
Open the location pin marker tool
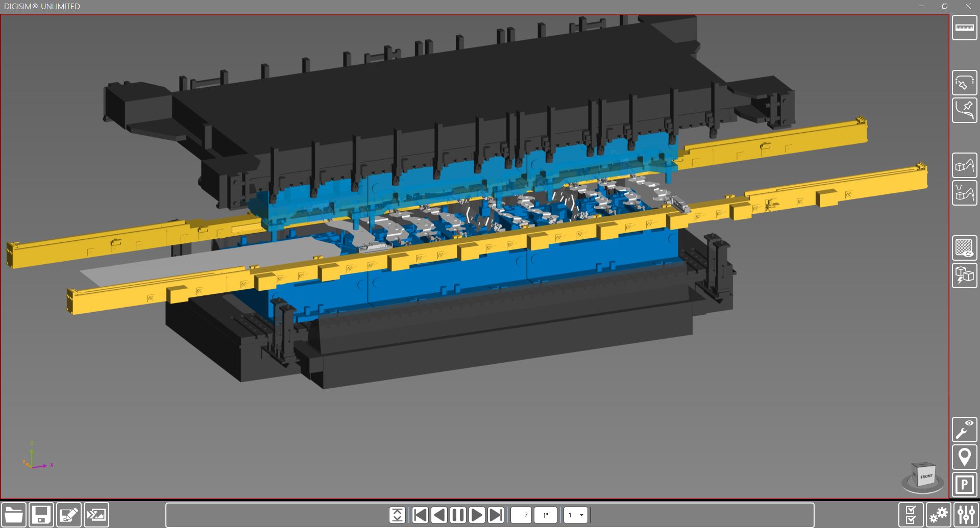pyautogui.click(x=964, y=457)
